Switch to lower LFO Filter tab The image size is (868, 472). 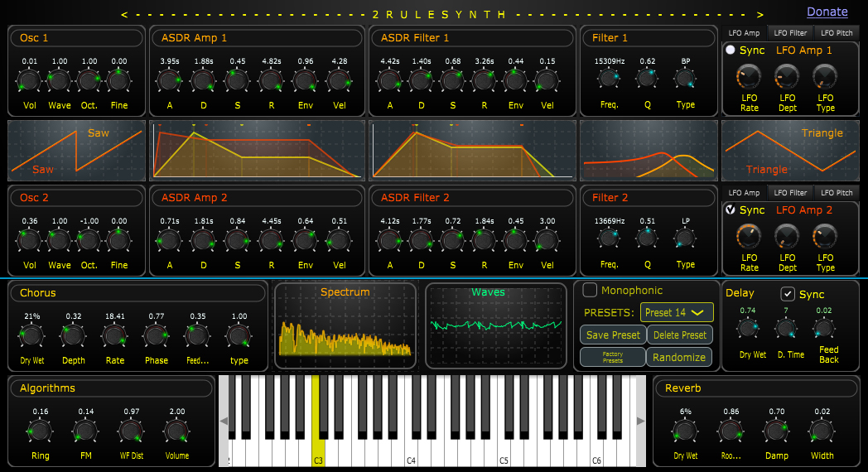790,193
